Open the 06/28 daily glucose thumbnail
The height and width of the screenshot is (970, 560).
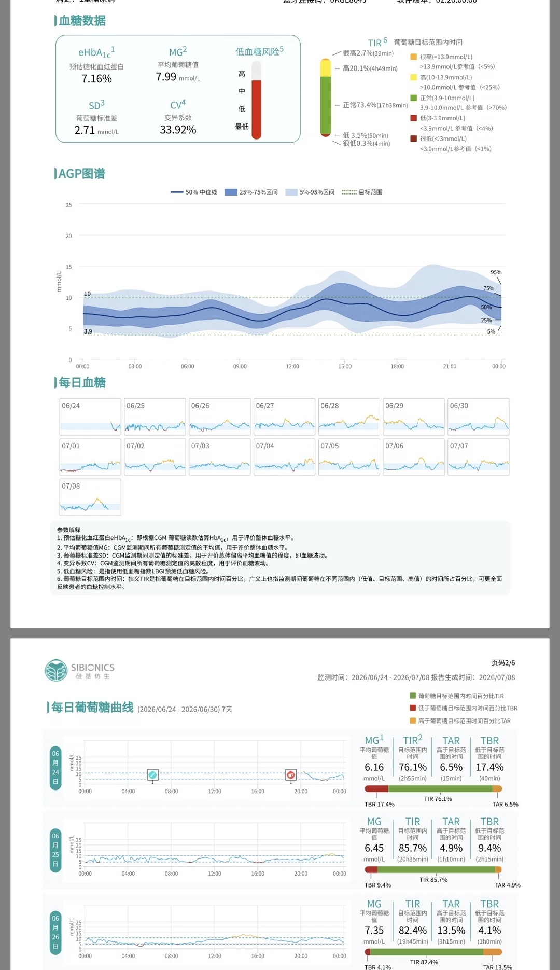[x=349, y=417]
